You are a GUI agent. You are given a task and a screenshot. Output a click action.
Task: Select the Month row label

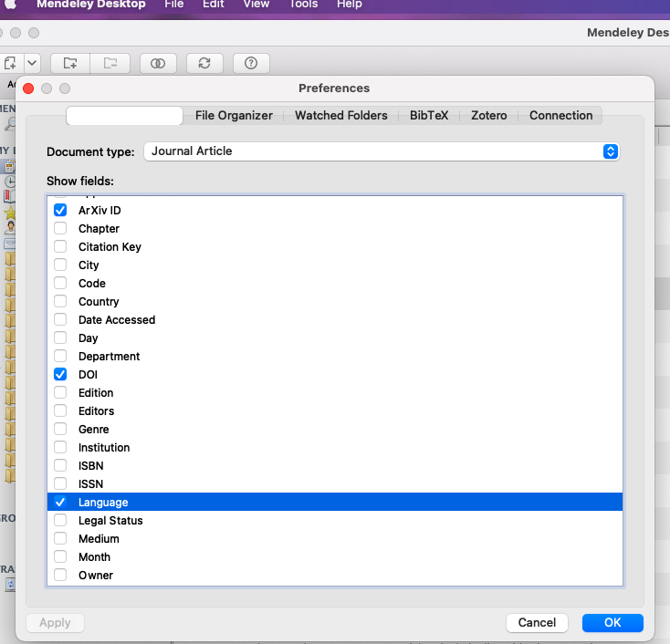(94, 557)
